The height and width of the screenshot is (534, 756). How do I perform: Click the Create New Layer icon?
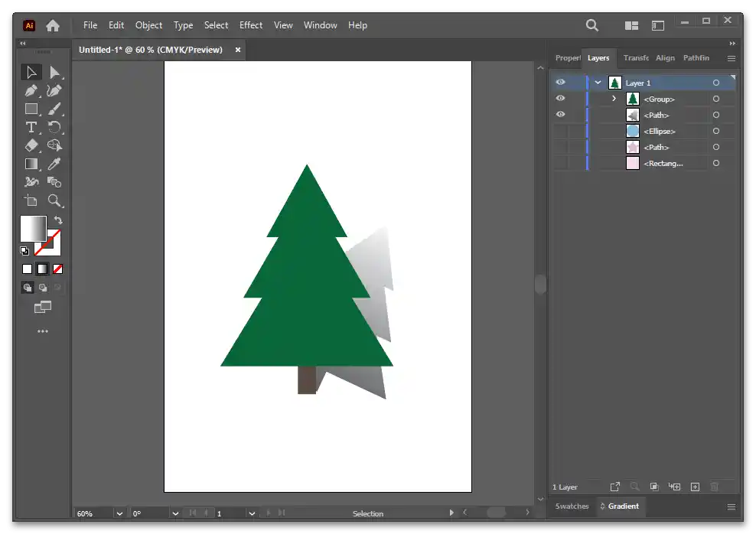coord(695,487)
